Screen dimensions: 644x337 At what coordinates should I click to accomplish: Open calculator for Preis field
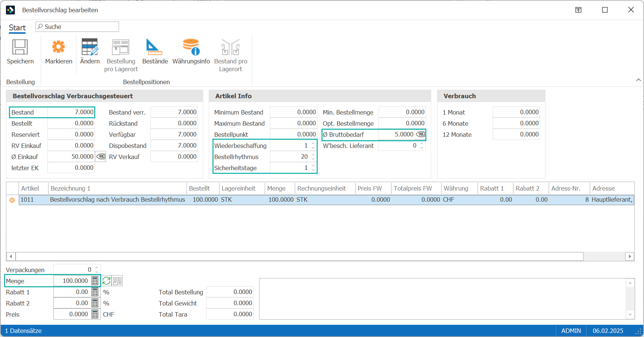pyautogui.click(x=95, y=314)
